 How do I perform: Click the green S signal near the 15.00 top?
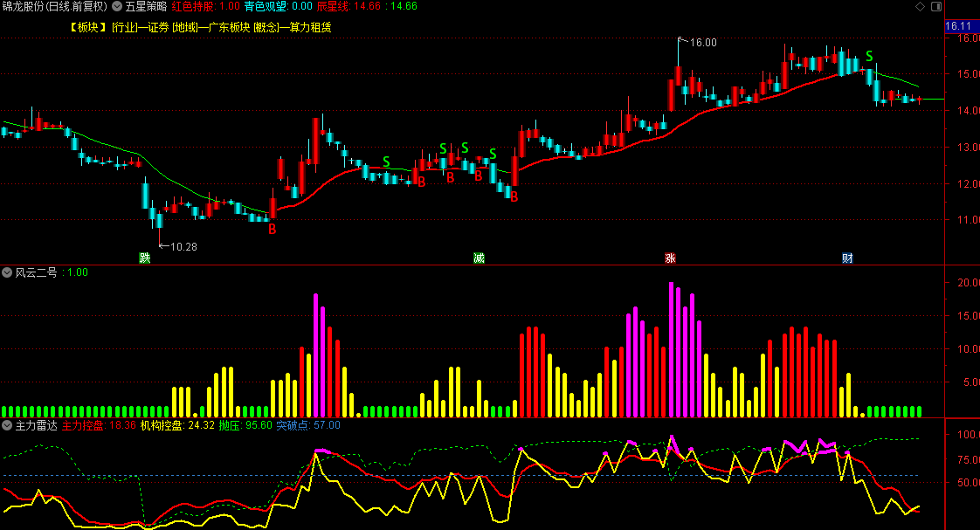869,57
